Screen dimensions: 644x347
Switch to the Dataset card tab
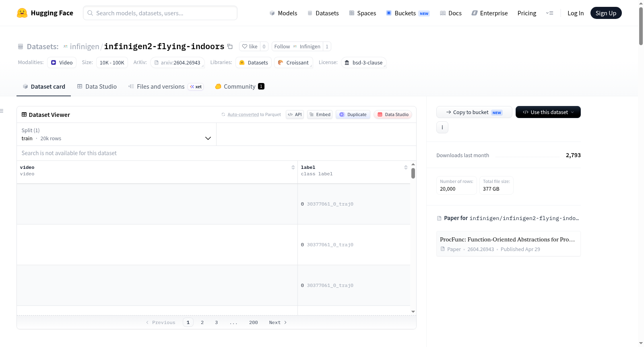[x=43, y=86]
